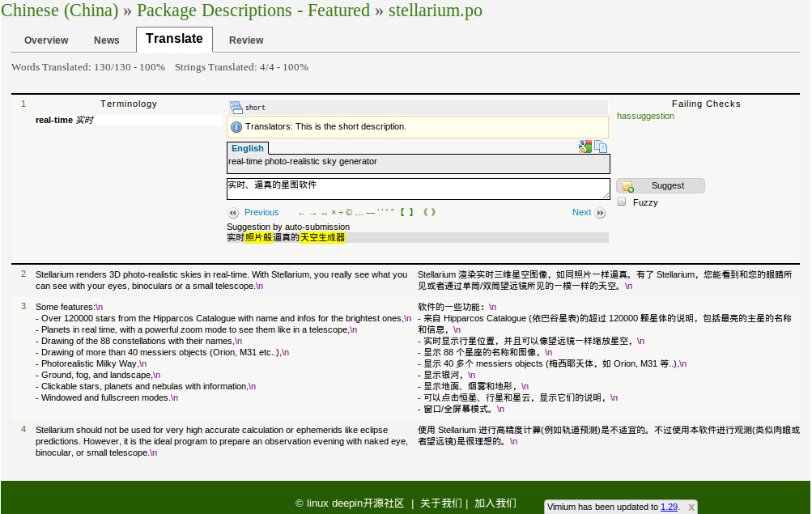Screen dimensions: 812x514
Task: Click the Chinese translation of string 4
Action: click(609, 435)
